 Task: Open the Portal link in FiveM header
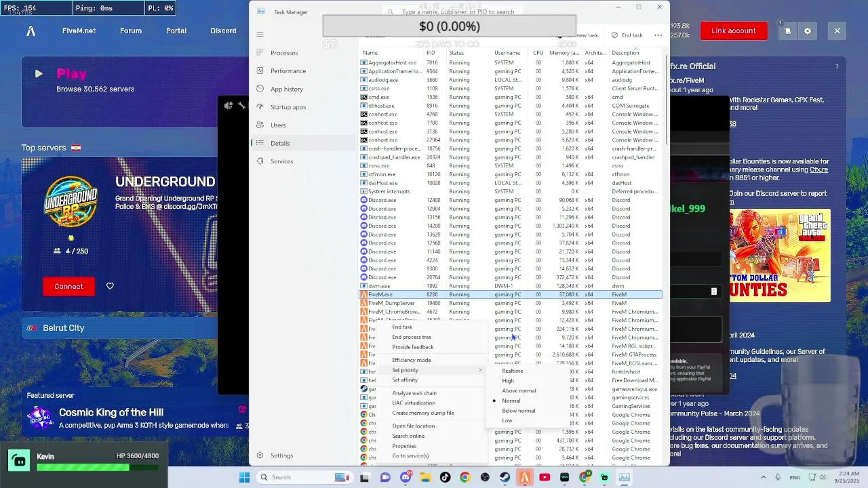point(176,30)
